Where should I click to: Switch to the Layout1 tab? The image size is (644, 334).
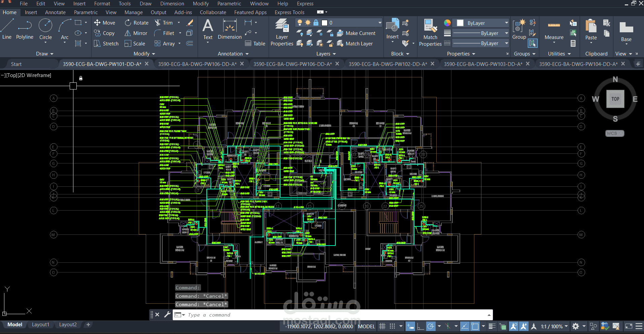point(40,325)
